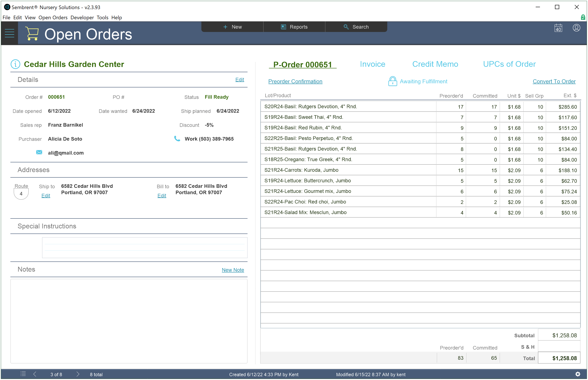
Task: Open the calendar icon showing 40
Action: click(x=558, y=28)
